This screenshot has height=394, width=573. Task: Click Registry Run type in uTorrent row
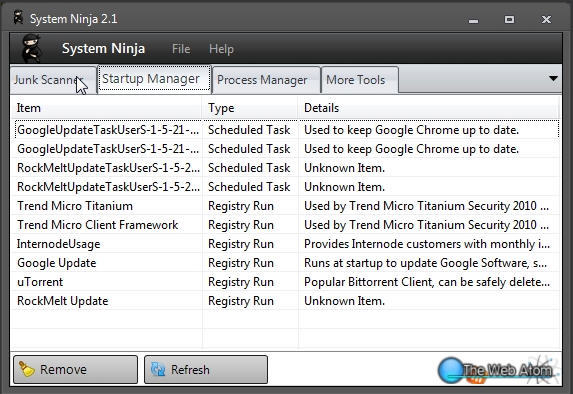(x=241, y=282)
